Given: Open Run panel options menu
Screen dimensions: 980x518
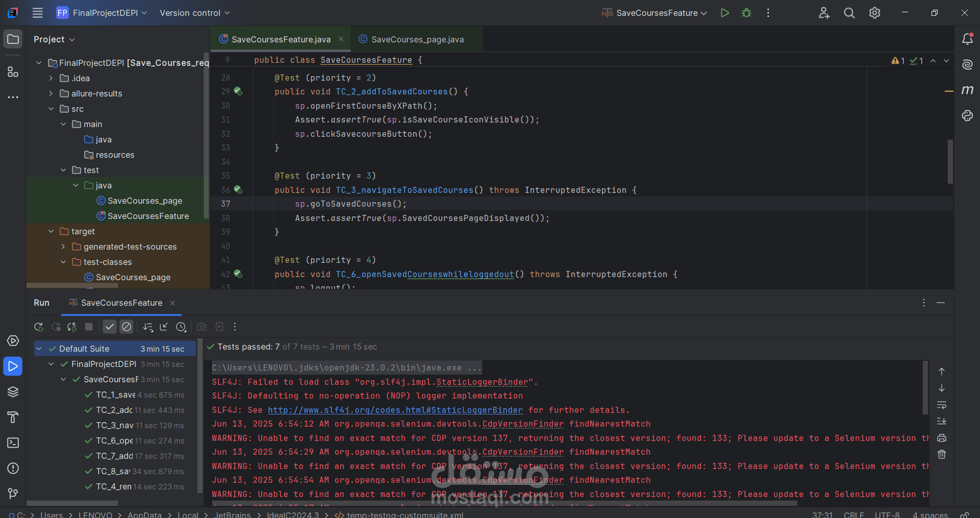Looking at the screenshot, I should point(924,303).
